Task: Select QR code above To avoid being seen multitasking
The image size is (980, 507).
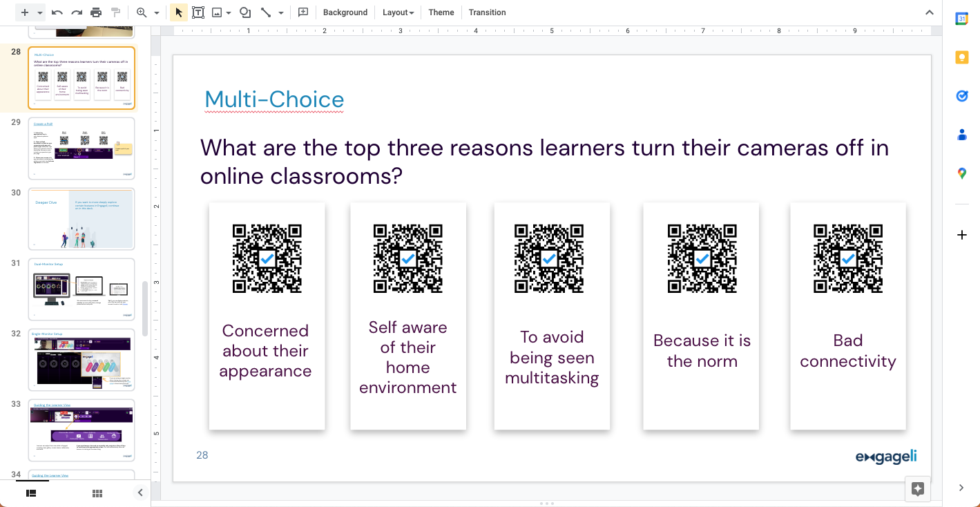Action: pos(549,258)
